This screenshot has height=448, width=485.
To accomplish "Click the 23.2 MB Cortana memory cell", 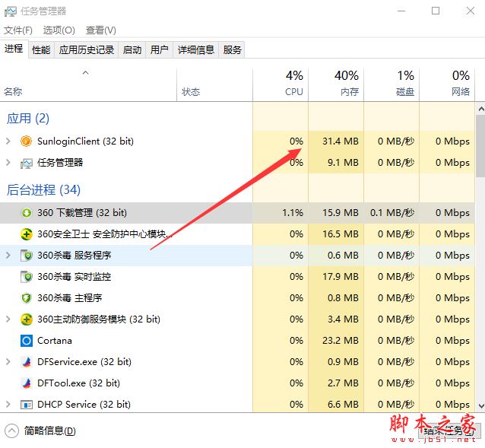I will coord(341,341).
